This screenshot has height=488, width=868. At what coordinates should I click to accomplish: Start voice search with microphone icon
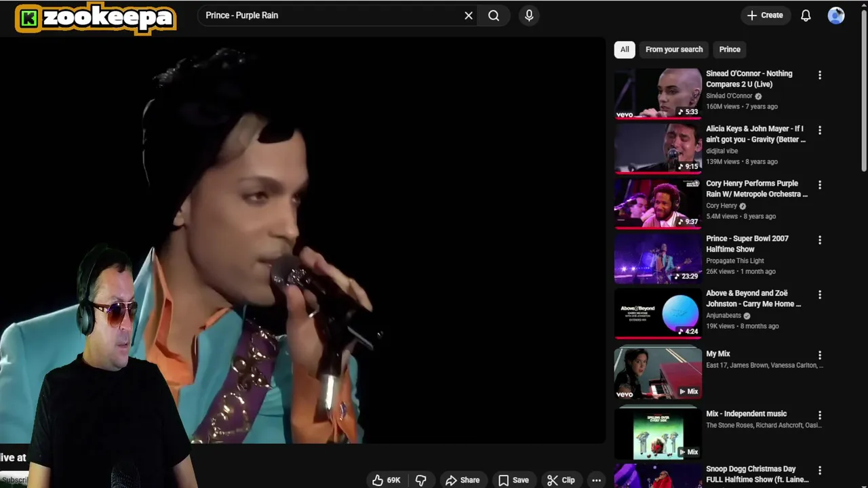point(529,16)
